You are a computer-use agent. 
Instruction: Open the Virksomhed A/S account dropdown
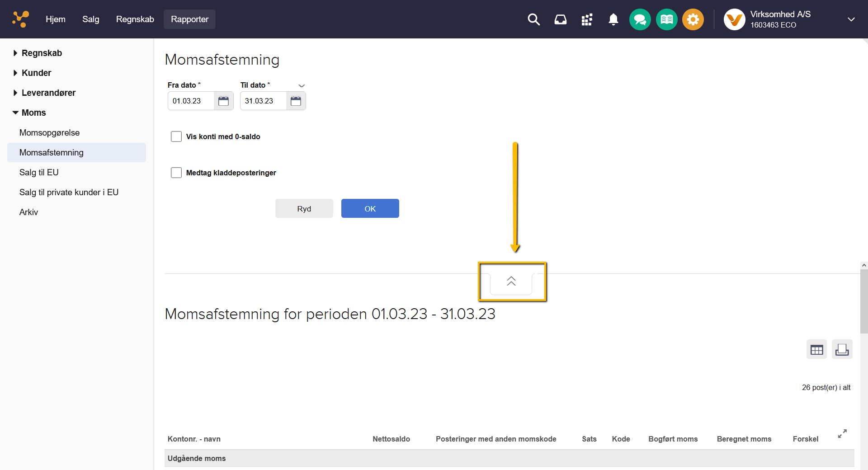coord(851,19)
